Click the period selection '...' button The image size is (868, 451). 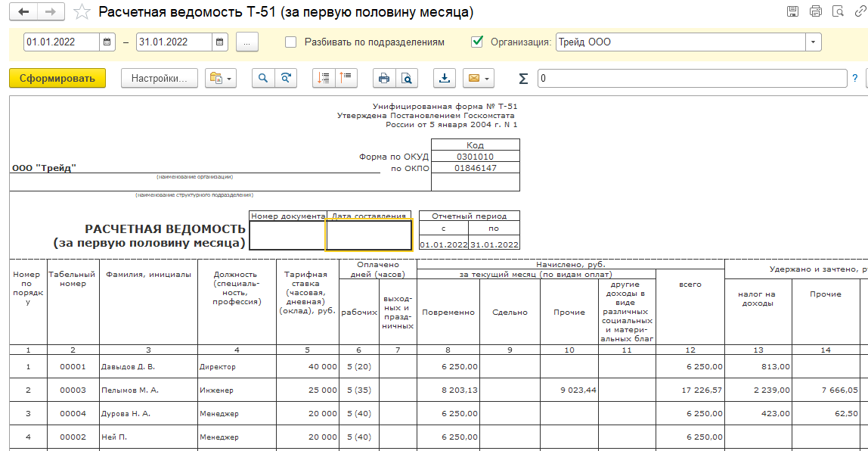(x=247, y=42)
